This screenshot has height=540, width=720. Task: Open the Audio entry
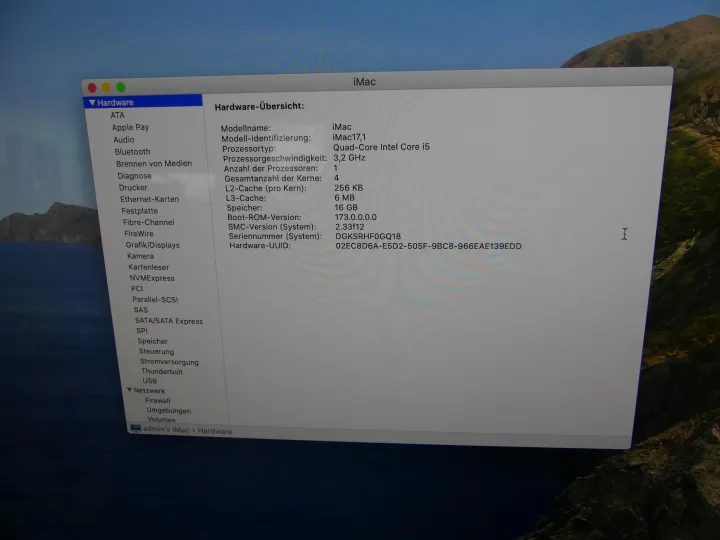click(x=124, y=140)
